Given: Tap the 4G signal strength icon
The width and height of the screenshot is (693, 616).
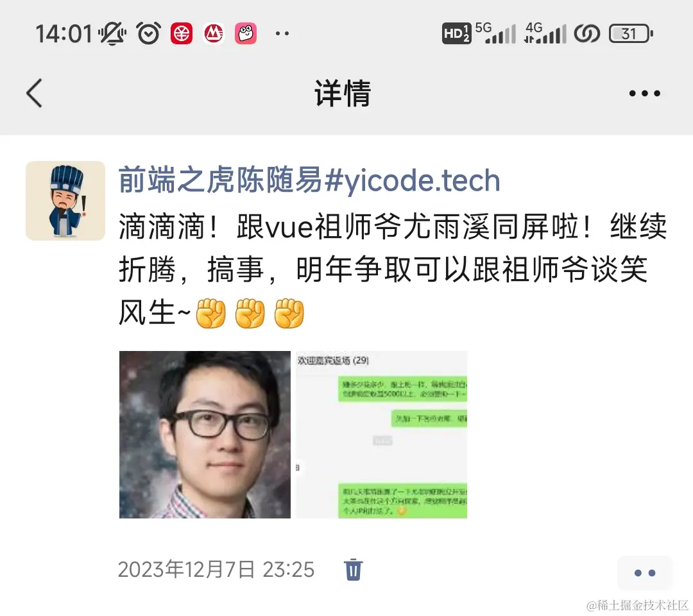Looking at the screenshot, I should tap(545, 33).
